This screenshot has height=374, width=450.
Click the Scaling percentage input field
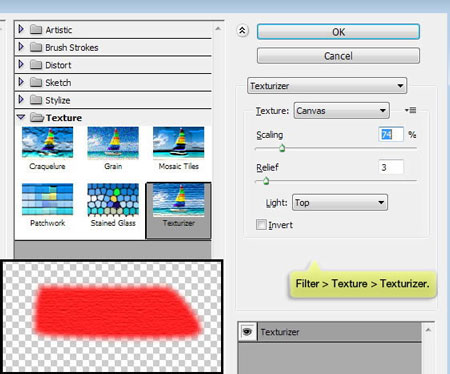click(391, 134)
